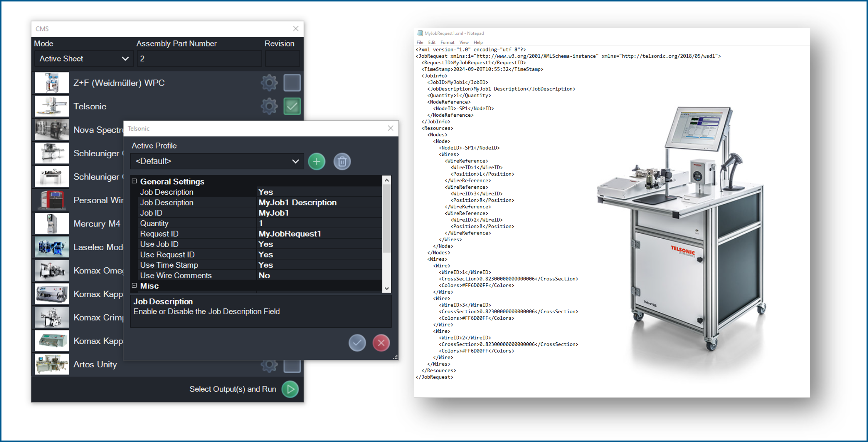
Task: Open settings gear for Z+F (Weidmüller) WPC
Action: 269,83
